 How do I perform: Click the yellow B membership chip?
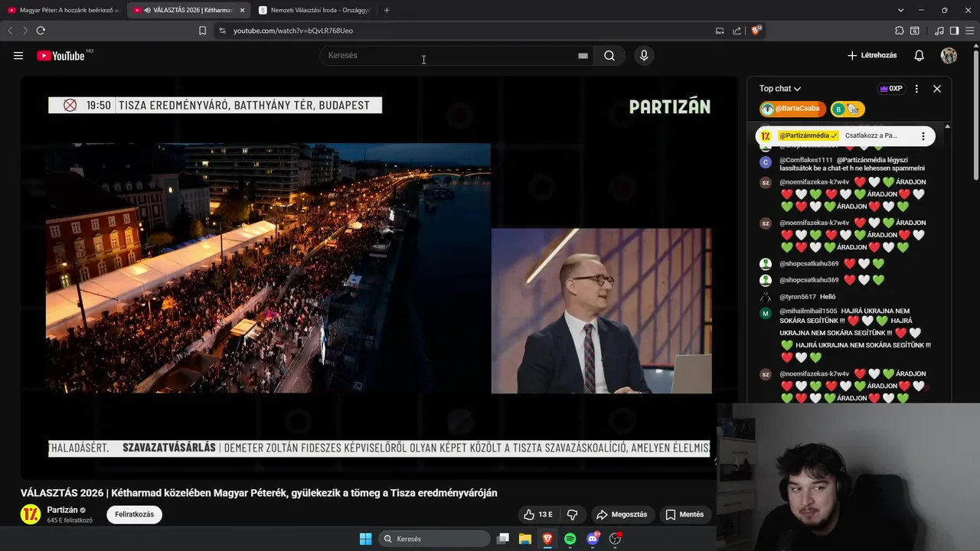[x=848, y=109]
